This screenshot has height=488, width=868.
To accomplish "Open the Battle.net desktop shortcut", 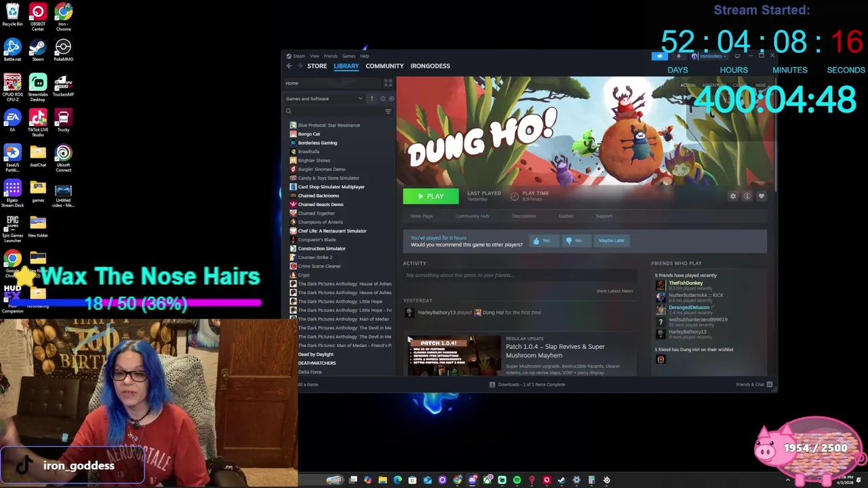I will 12,50.
